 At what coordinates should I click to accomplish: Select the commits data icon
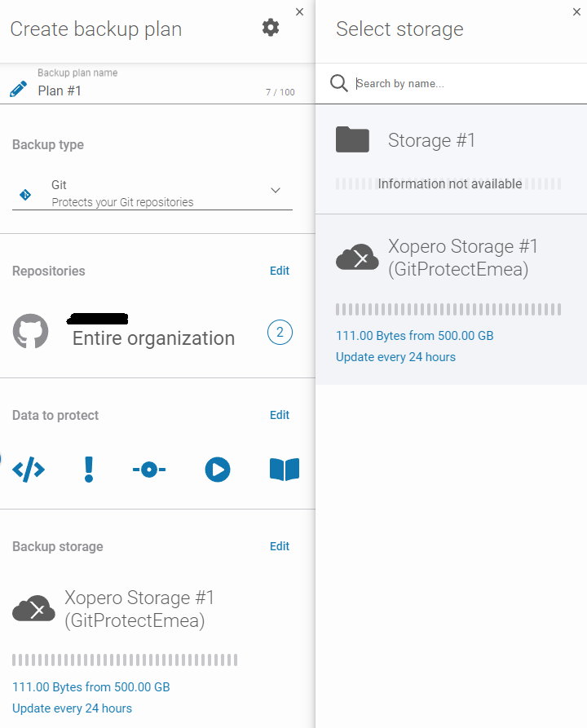(149, 470)
